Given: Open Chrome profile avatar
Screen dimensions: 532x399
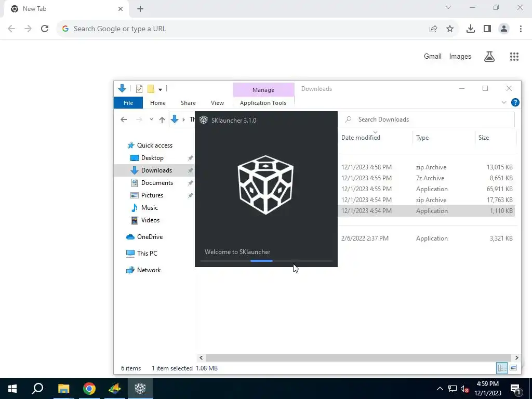Looking at the screenshot, I should click(x=504, y=29).
